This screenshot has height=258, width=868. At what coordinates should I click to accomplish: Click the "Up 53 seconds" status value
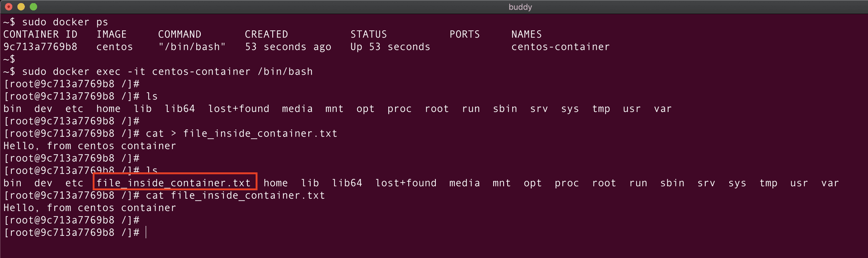click(390, 47)
